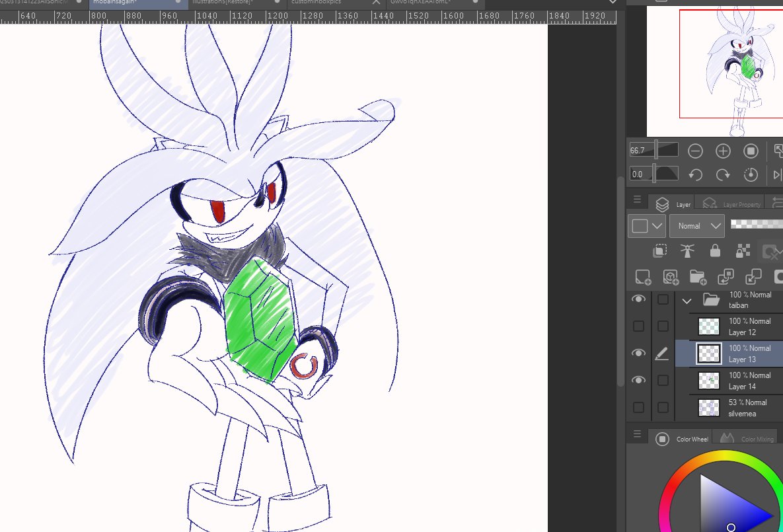Rotate the canvas left in Navigator
The height and width of the screenshot is (532, 783).
click(695, 174)
